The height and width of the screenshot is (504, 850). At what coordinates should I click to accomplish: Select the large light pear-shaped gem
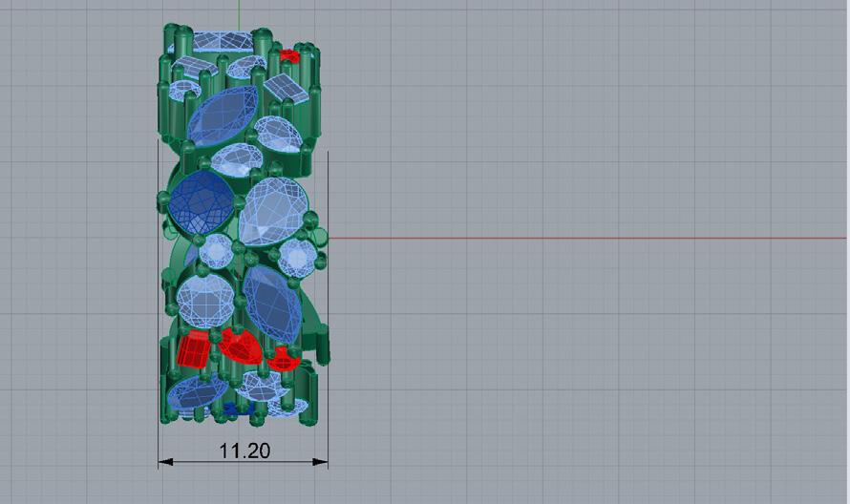(274, 211)
